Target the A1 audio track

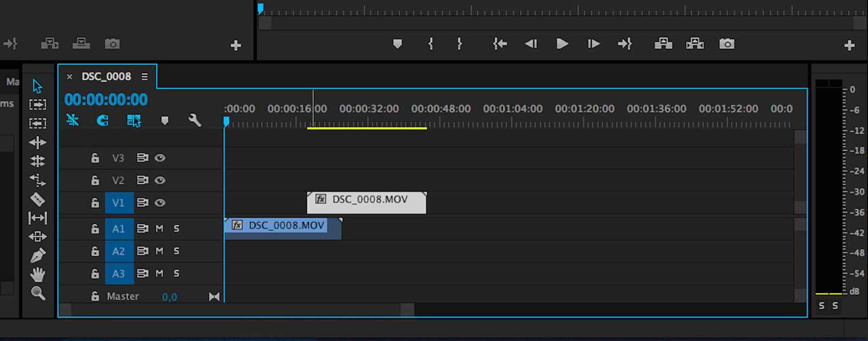point(119,229)
